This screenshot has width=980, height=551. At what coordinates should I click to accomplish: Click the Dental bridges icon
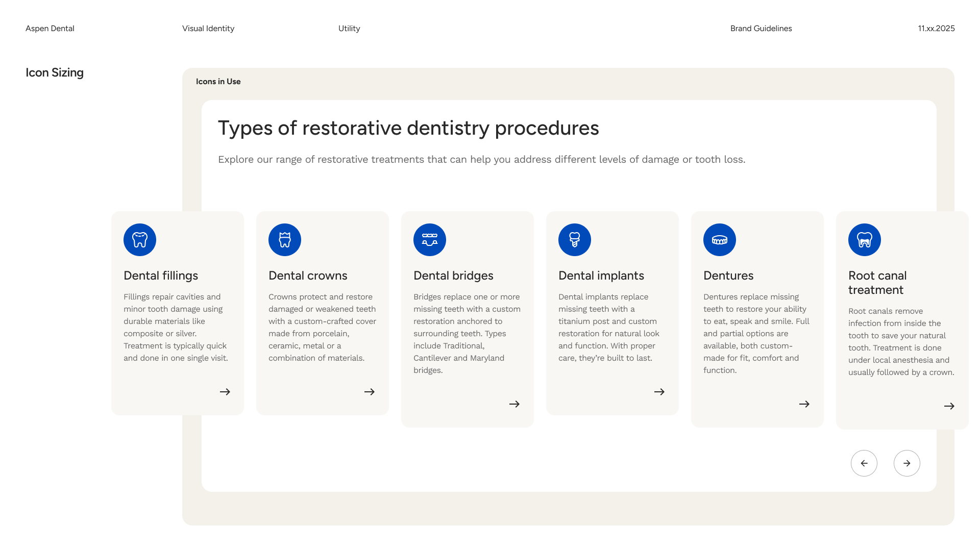(430, 240)
